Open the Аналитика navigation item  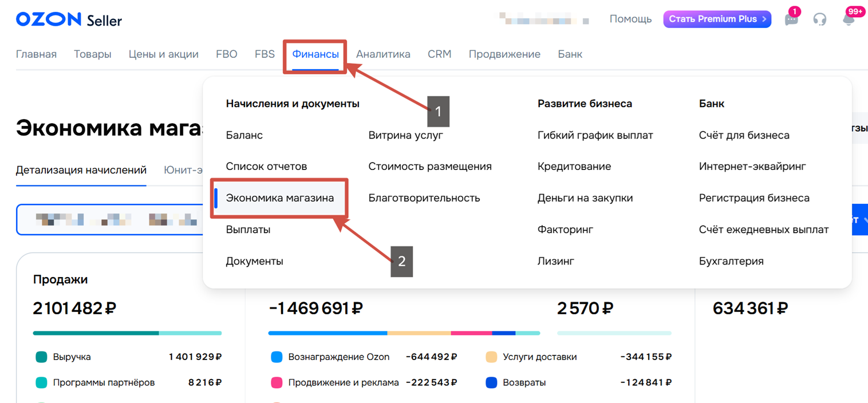tap(383, 54)
